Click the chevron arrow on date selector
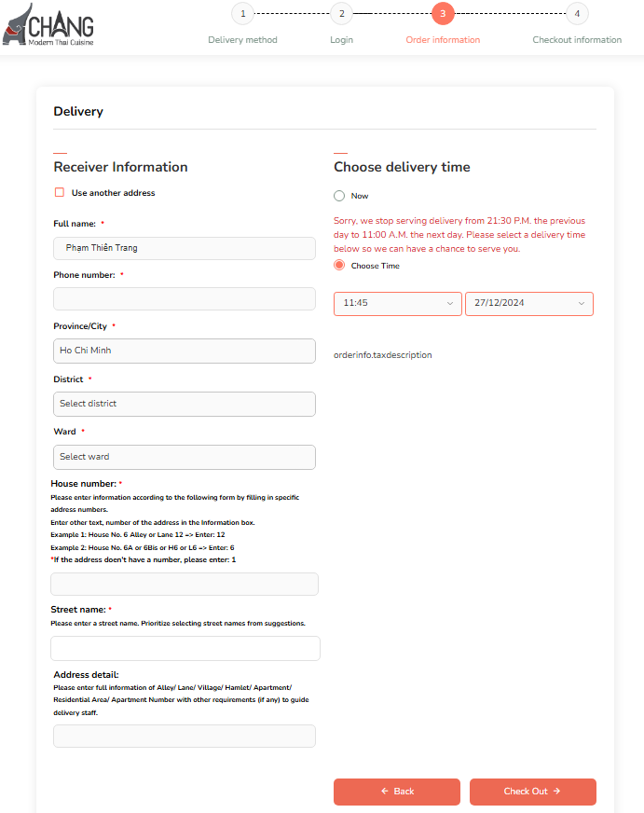This screenshot has height=813, width=644. [x=582, y=303]
